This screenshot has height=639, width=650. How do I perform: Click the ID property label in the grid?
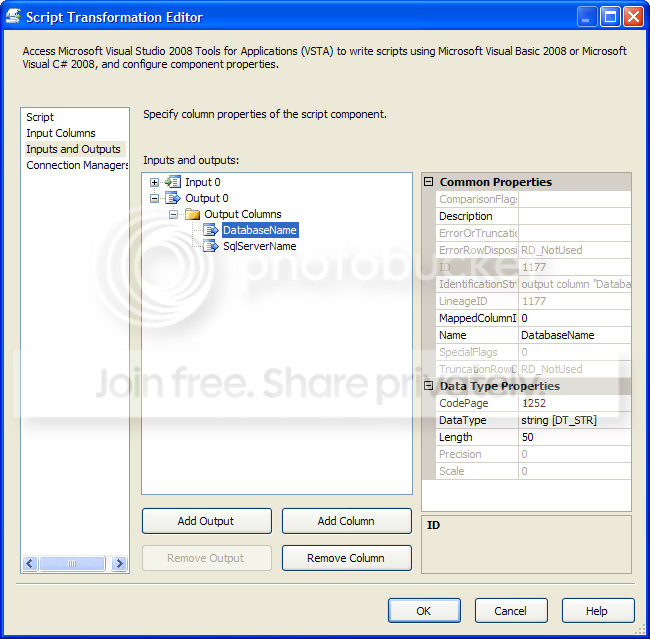coord(445,267)
